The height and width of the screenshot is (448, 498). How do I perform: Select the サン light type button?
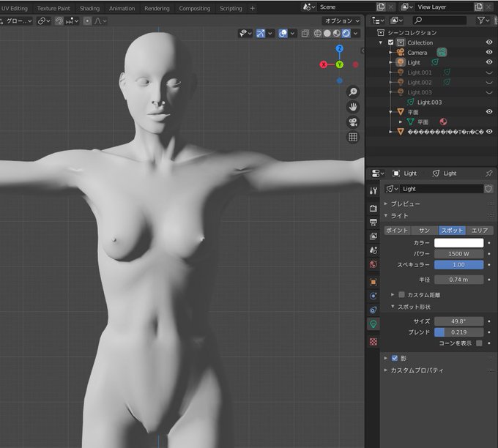(x=424, y=230)
